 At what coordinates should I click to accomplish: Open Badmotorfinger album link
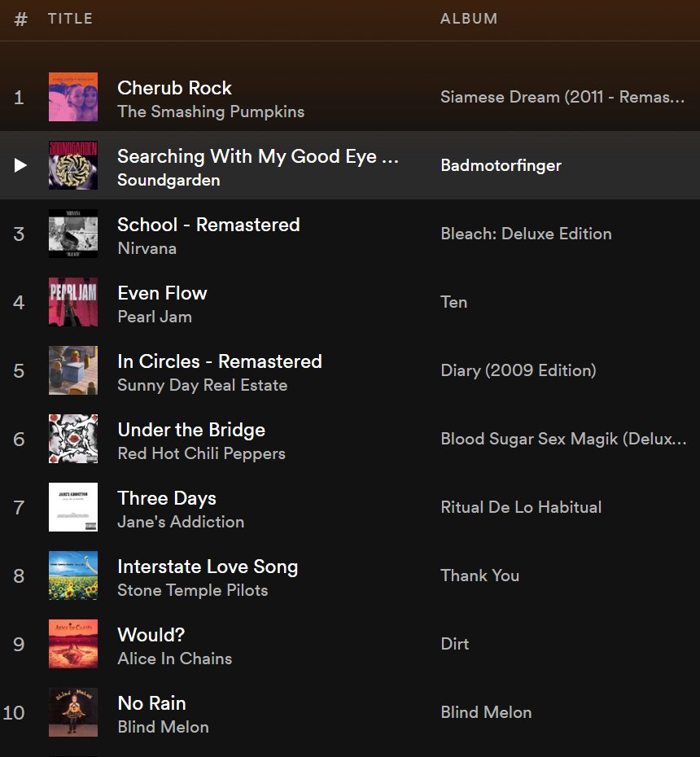pyautogui.click(x=501, y=165)
